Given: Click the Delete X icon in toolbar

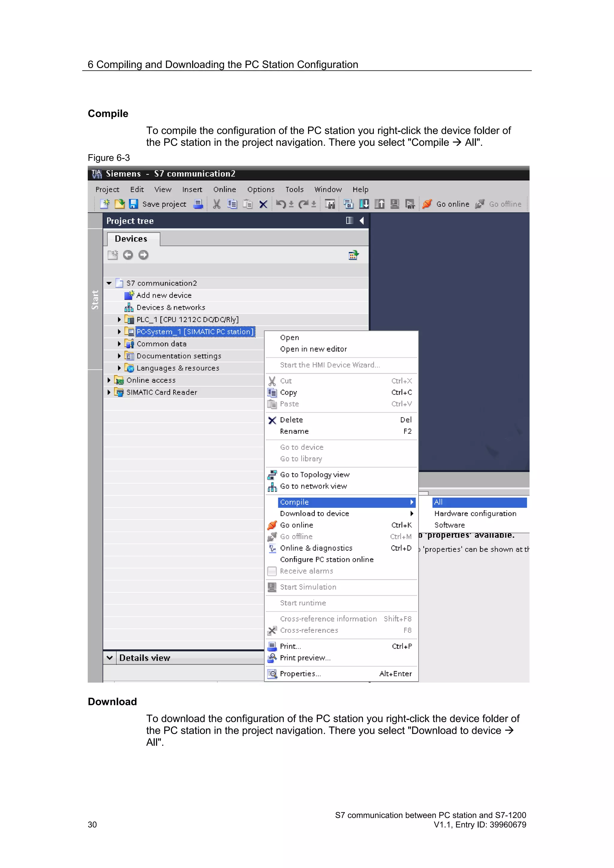Looking at the screenshot, I should click(x=263, y=205).
